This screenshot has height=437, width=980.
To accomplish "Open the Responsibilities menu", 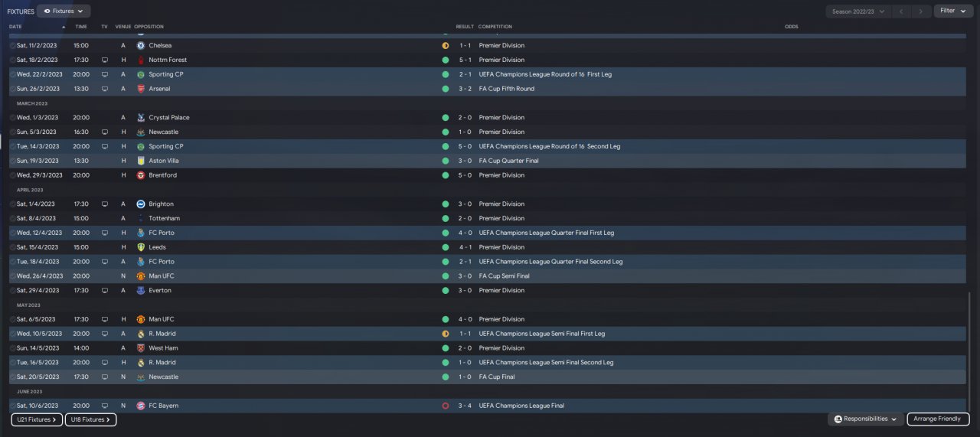I will (x=865, y=419).
